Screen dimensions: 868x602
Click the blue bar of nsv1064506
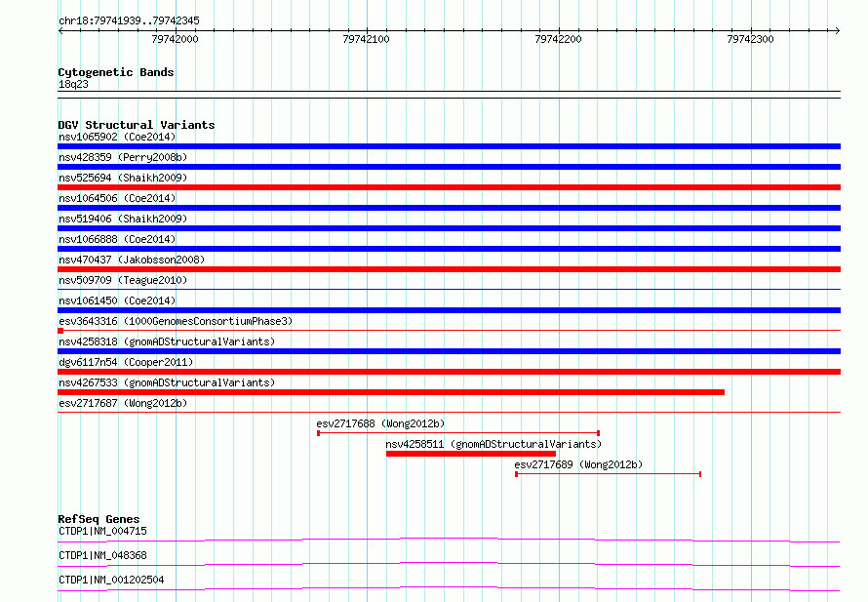[449, 208]
